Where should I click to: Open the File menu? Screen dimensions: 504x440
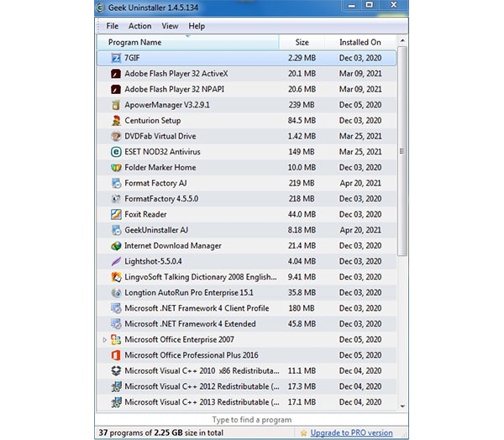[113, 26]
